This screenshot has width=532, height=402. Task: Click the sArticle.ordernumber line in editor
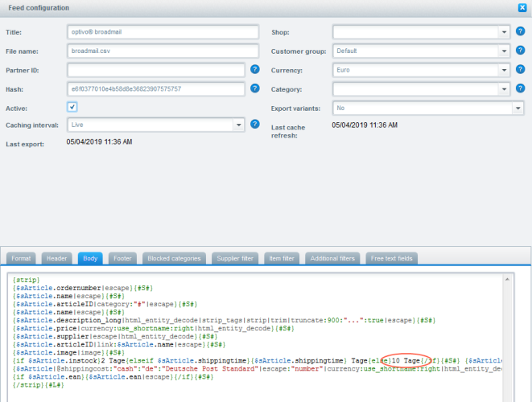point(83,288)
